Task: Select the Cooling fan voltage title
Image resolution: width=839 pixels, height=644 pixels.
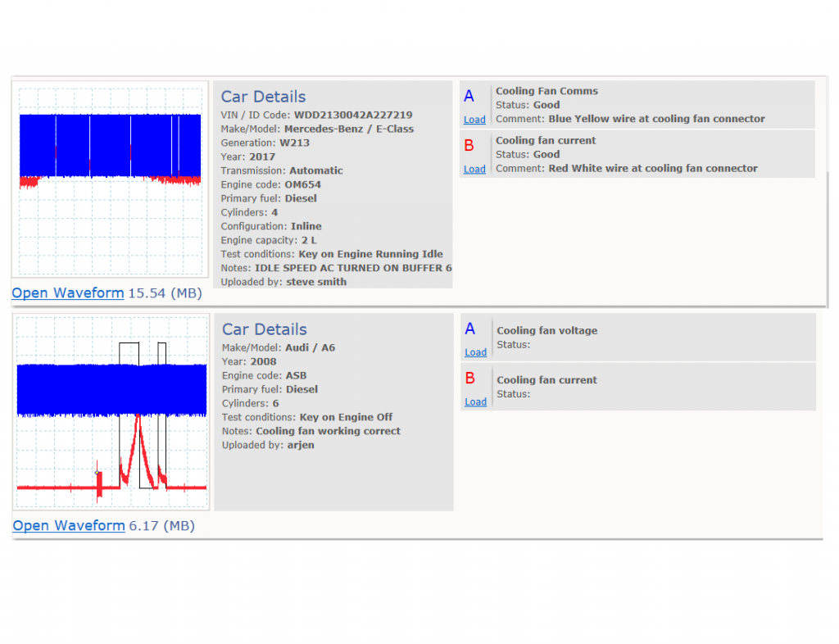Action: (546, 330)
